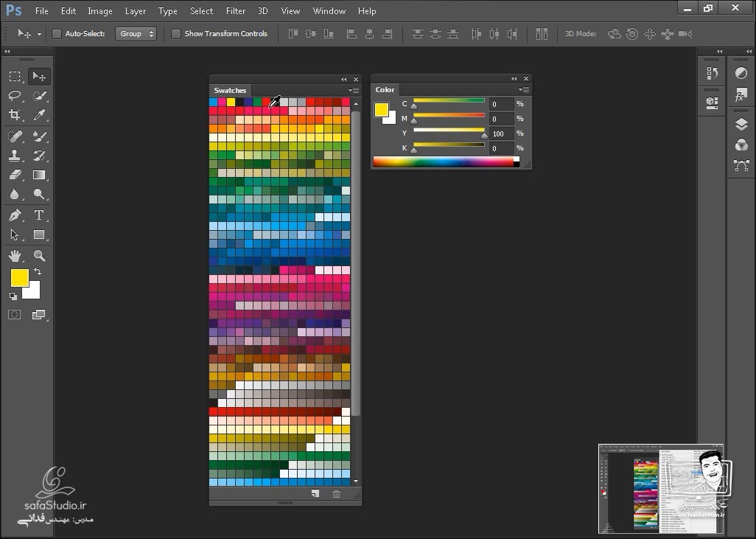Open the Window menu
Image resolution: width=756 pixels, height=539 pixels.
pyautogui.click(x=329, y=10)
